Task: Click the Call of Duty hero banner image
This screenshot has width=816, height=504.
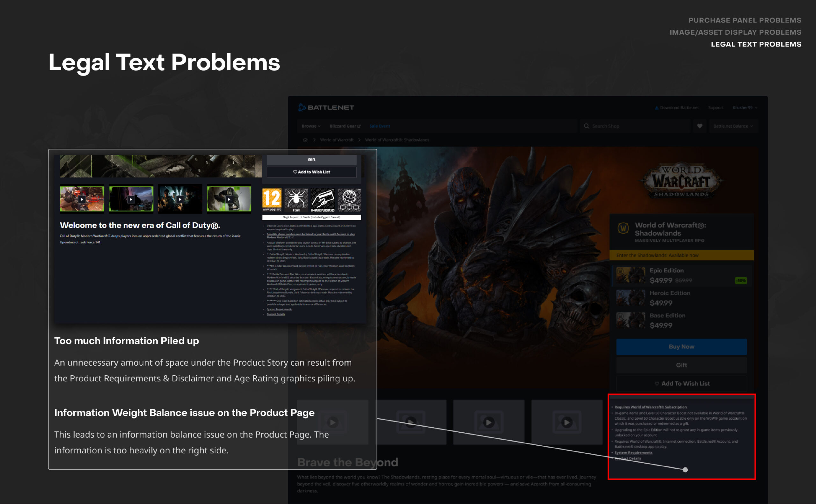Action: pyautogui.click(x=161, y=166)
